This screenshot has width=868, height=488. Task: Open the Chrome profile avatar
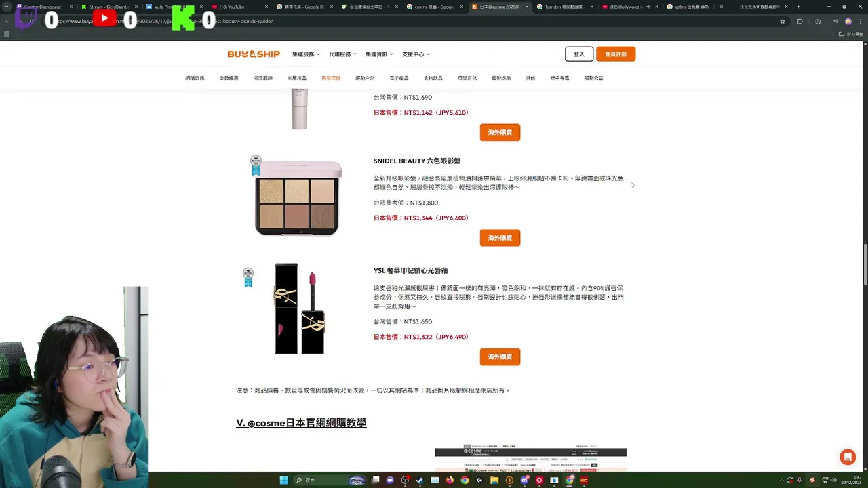pyautogui.click(x=848, y=21)
